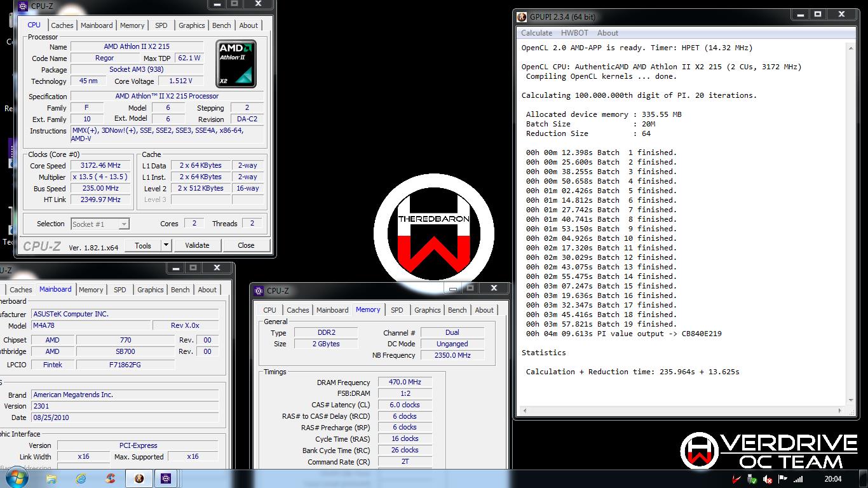Open Graphics tab in top CPU-Z window

click(191, 25)
